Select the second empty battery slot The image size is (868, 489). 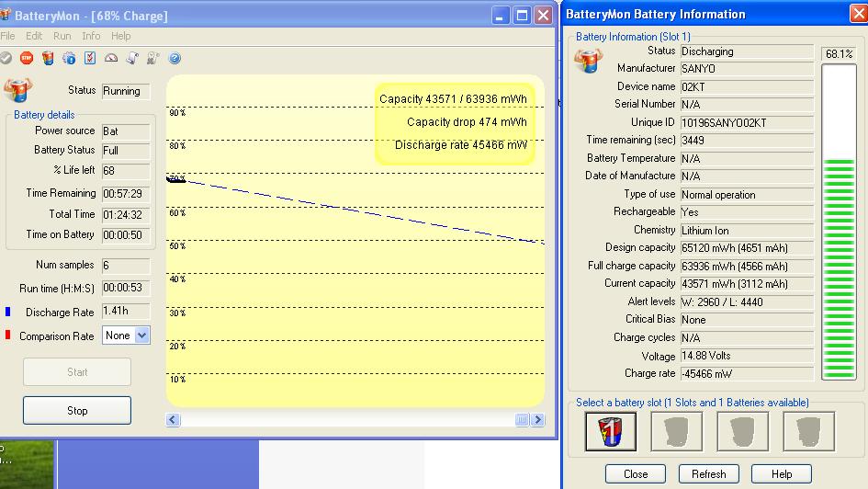pos(676,431)
